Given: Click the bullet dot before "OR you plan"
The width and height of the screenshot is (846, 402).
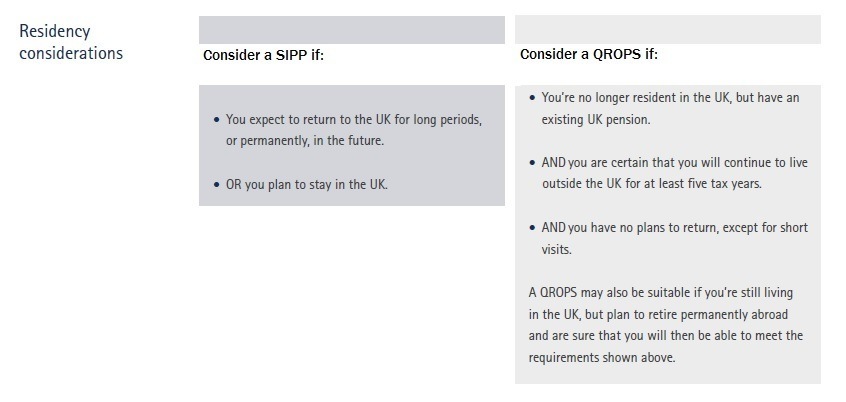Looking at the screenshot, I should [217, 185].
